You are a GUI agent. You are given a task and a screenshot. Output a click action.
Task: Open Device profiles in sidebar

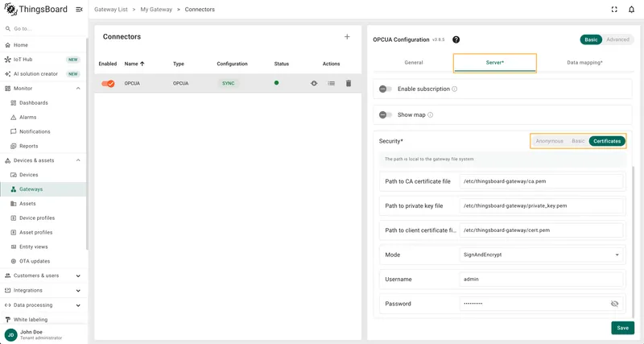tap(43, 218)
